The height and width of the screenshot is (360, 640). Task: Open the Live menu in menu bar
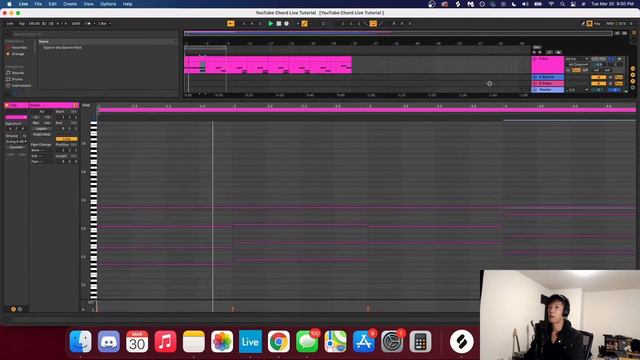pos(23,4)
